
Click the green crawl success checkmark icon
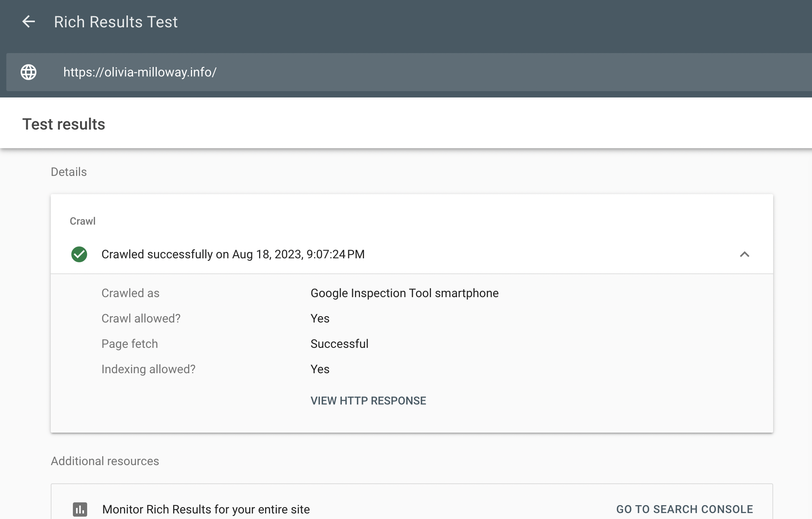coord(79,254)
